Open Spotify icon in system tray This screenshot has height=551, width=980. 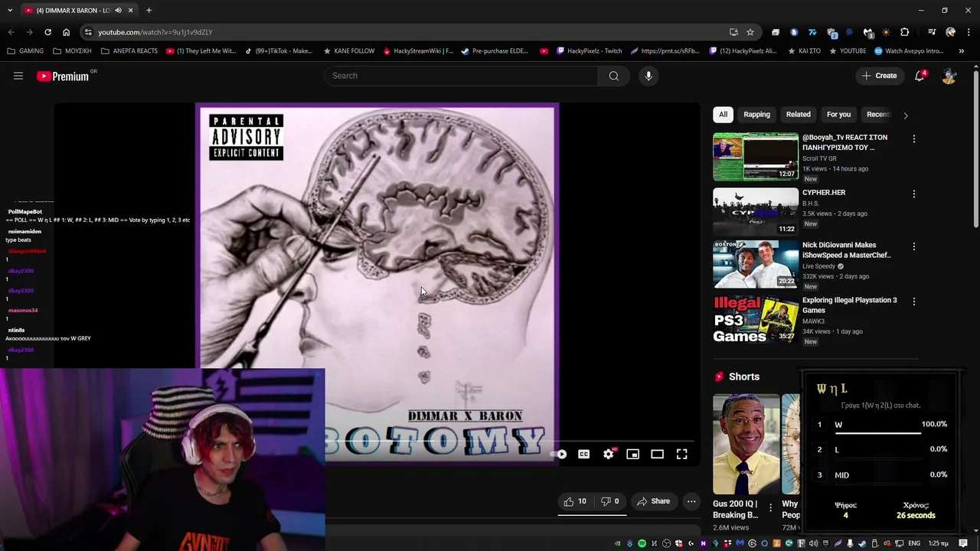[642, 543]
